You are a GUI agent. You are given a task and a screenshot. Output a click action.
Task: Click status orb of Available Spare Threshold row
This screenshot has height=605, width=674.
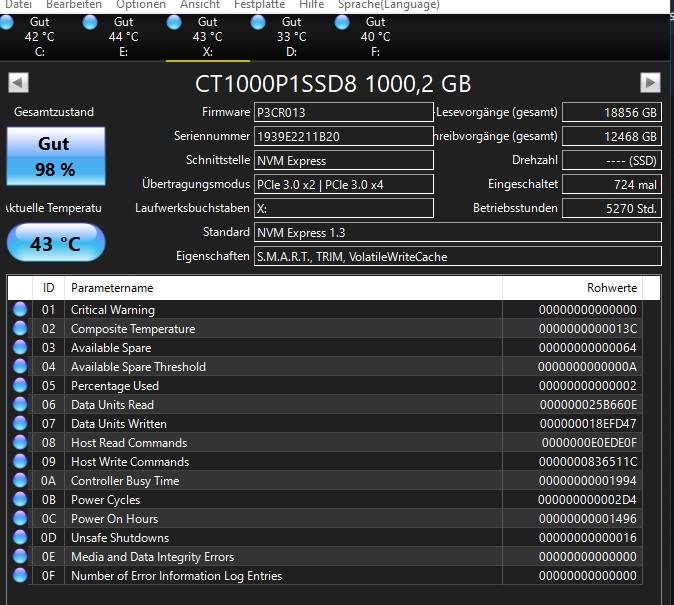tap(20, 366)
